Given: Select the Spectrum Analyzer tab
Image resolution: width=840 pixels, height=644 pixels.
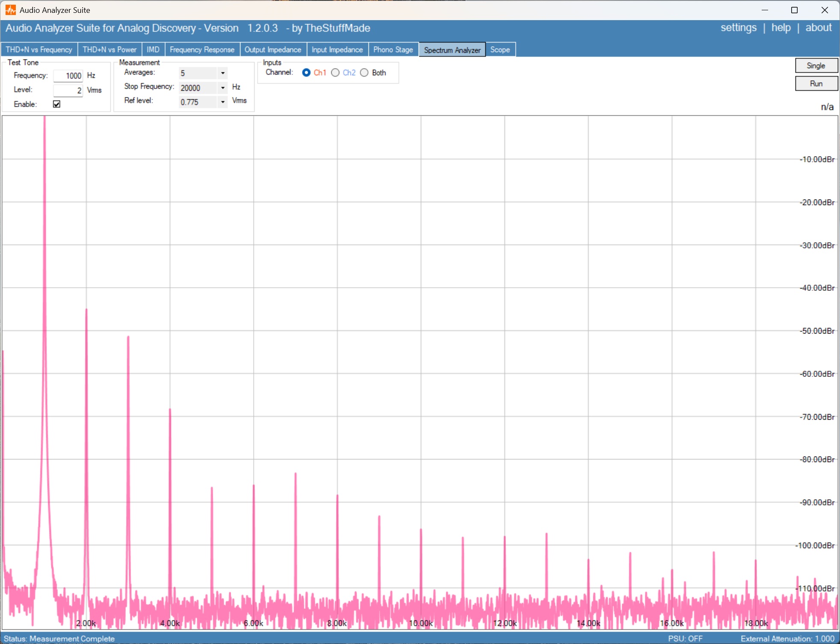Looking at the screenshot, I should click(452, 50).
